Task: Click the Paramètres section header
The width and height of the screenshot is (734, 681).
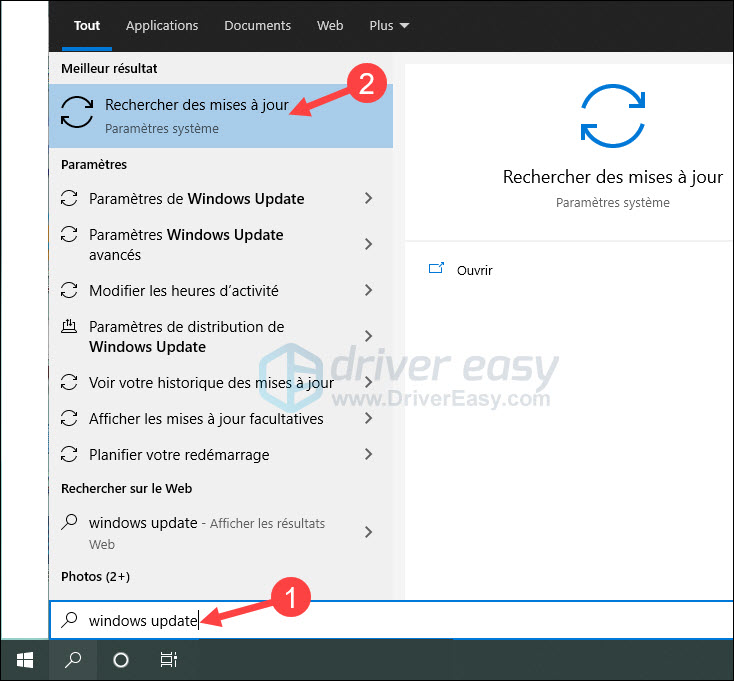Action: coord(94,164)
